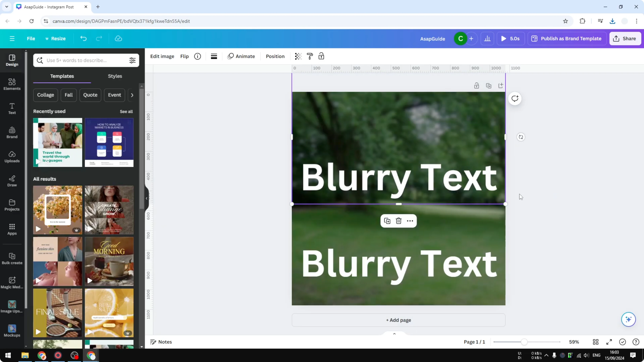Image resolution: width=644 pixels, height=362 pixels.
Task: Delete the selected image with the trash icon
Action: pyautogui.click(x=398, y=221)
